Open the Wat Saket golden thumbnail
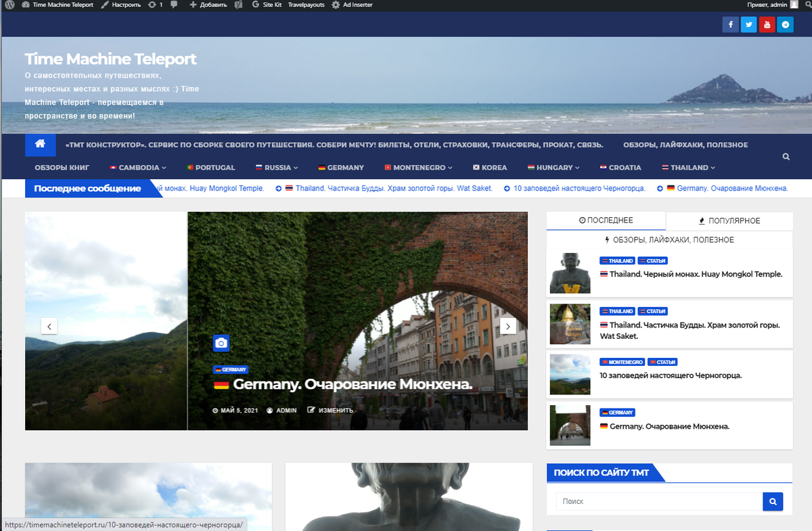The image size is (812, 531). click(570, 324)
